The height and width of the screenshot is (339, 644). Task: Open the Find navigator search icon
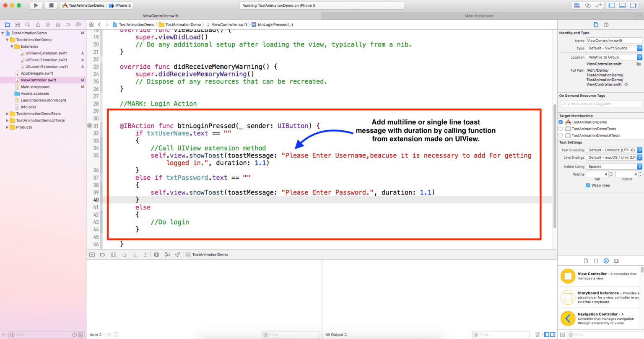(x=28, y=25)
